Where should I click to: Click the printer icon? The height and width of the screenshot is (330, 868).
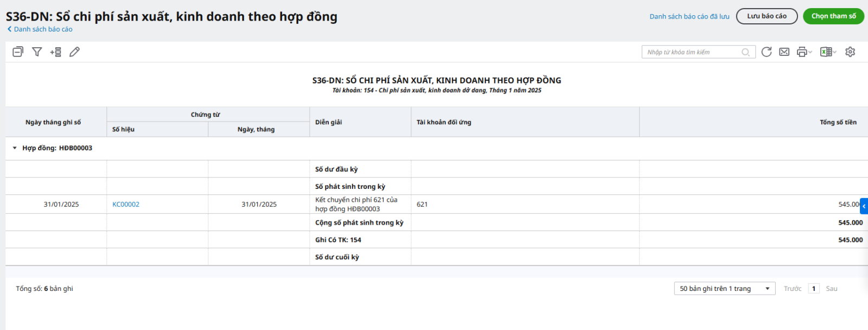coord(802,52)
